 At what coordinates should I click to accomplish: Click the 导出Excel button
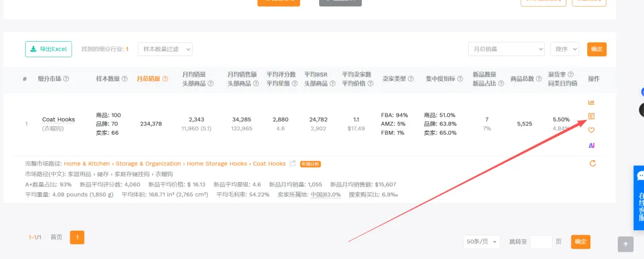click(48, 49)
